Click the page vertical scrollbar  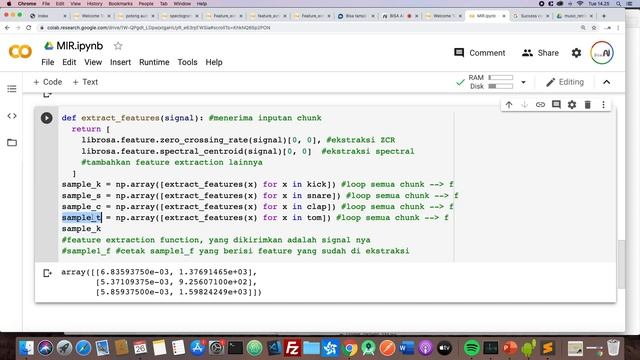click(x=621, y=264)
